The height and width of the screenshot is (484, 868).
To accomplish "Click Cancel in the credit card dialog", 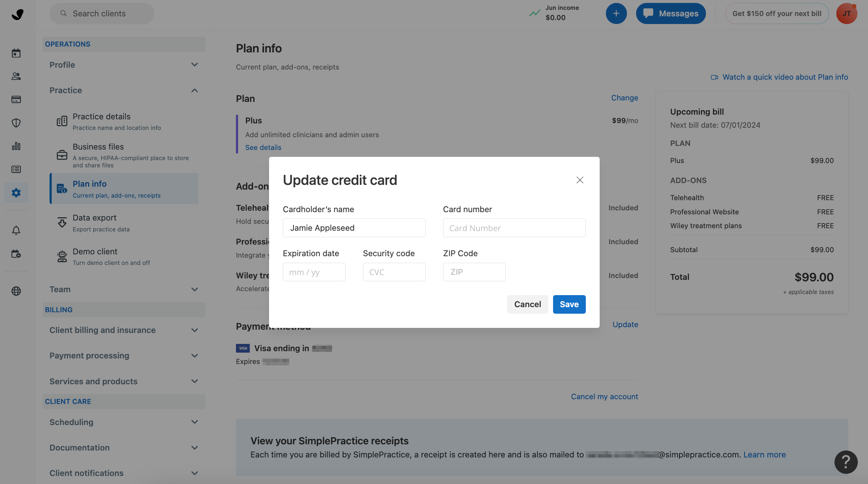I will pyautogui.click(x=527, y=304).
